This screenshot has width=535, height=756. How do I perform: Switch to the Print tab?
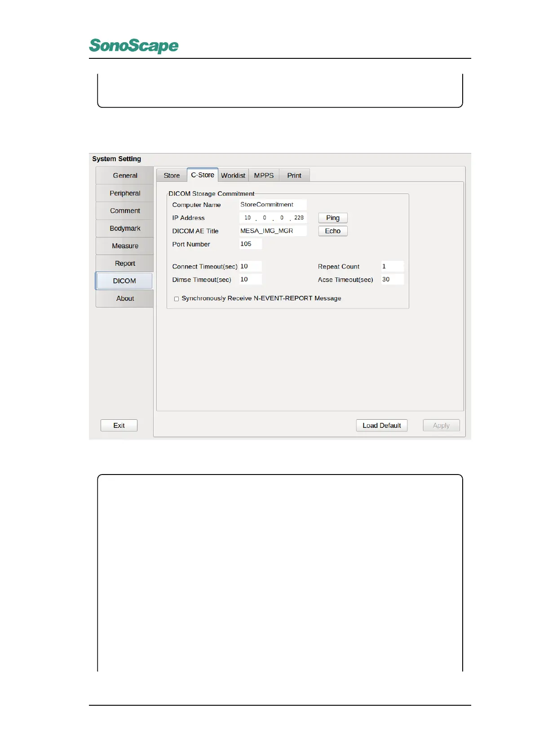(x=294, y=176)
